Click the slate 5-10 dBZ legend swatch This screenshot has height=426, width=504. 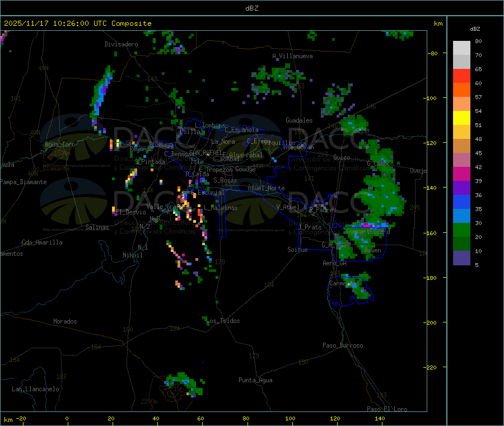coord(461,258)
